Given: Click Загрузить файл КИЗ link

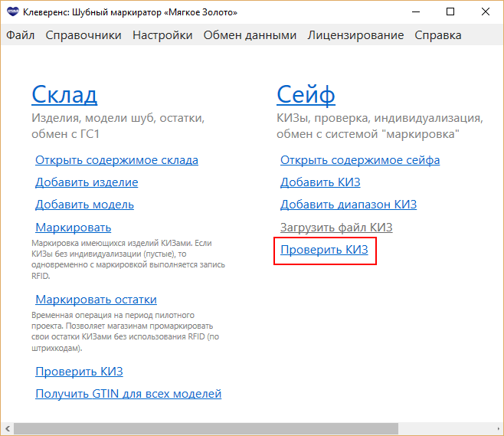Looking at the screenshot, I should point(336,228).
